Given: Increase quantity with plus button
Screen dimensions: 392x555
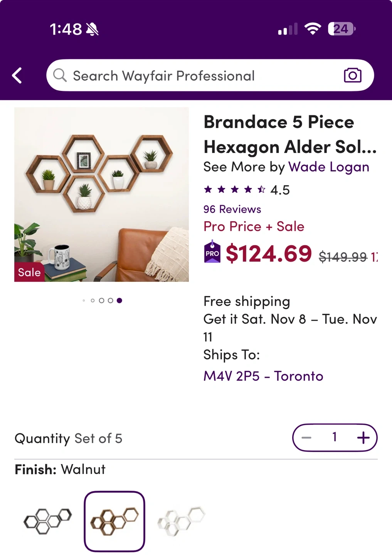Looking at the screenshot, I should point(363,437).
